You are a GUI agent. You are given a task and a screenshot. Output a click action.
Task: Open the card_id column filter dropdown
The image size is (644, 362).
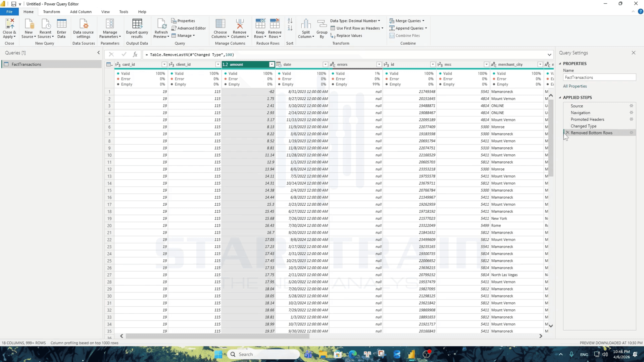pyautogui.click(x=164, y=64)
